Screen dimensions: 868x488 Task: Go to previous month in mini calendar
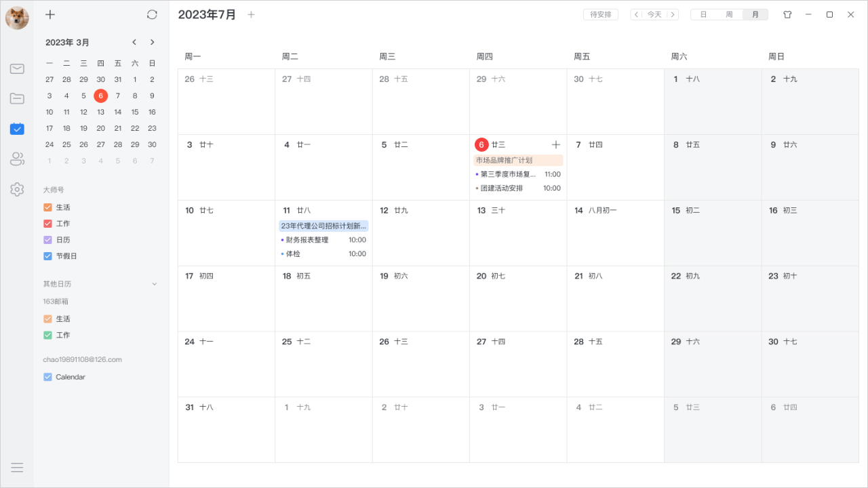tap(134, 42)
